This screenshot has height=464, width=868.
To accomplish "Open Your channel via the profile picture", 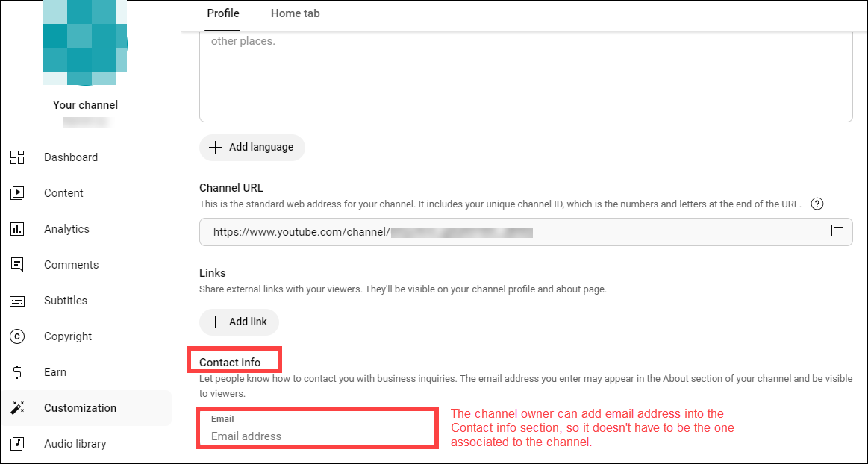I will pyautogui.click(x=85, y=43).
